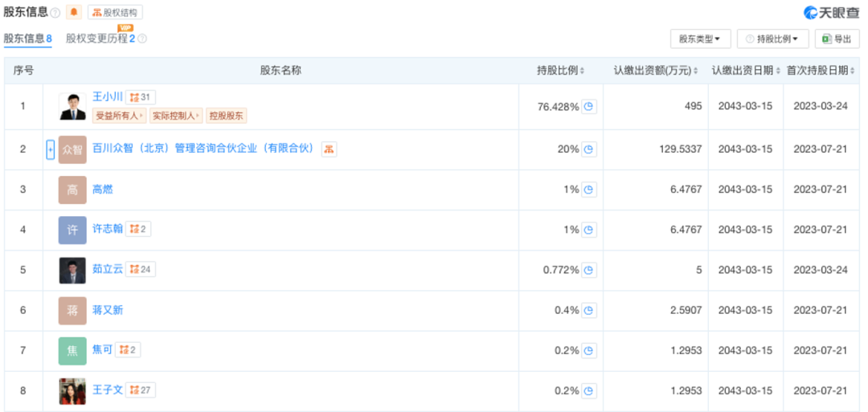Click the relation badge 24 beside 茹立云
The image size is (868, 412).
click(x=141, y=269)
